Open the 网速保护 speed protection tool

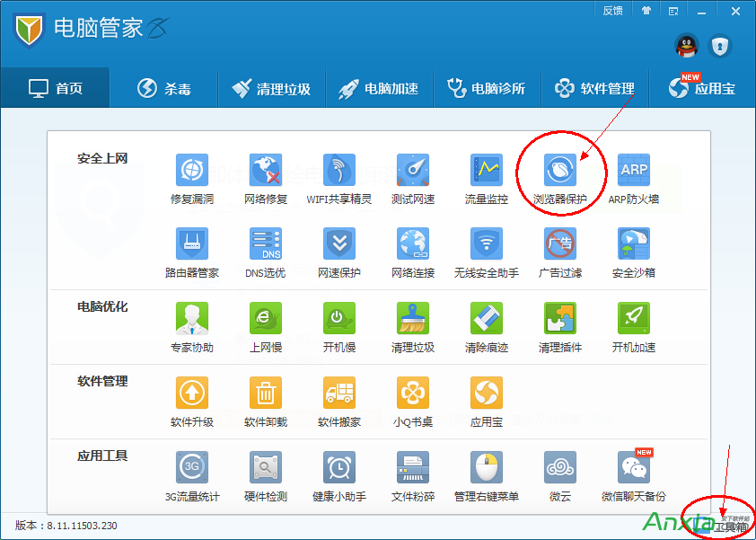[x=339, y=252]
